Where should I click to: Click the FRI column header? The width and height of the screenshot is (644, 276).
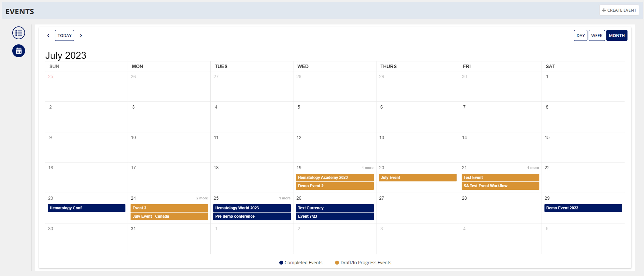[467, 66]
